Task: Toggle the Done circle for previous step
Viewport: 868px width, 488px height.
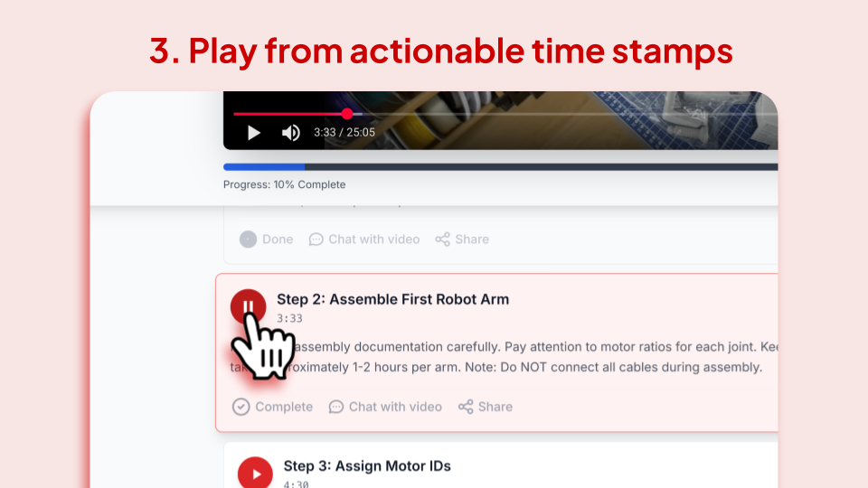Action: (248, 239)
